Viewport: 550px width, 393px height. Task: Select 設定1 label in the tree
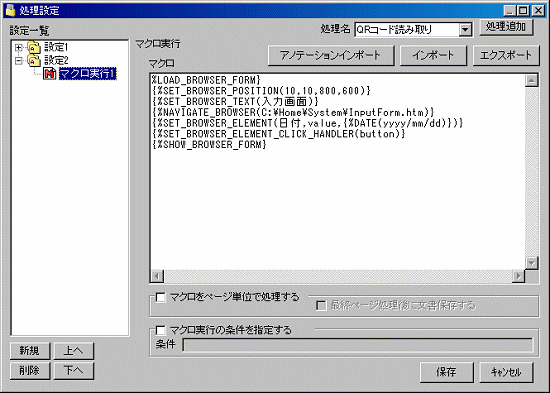point(56,47)
